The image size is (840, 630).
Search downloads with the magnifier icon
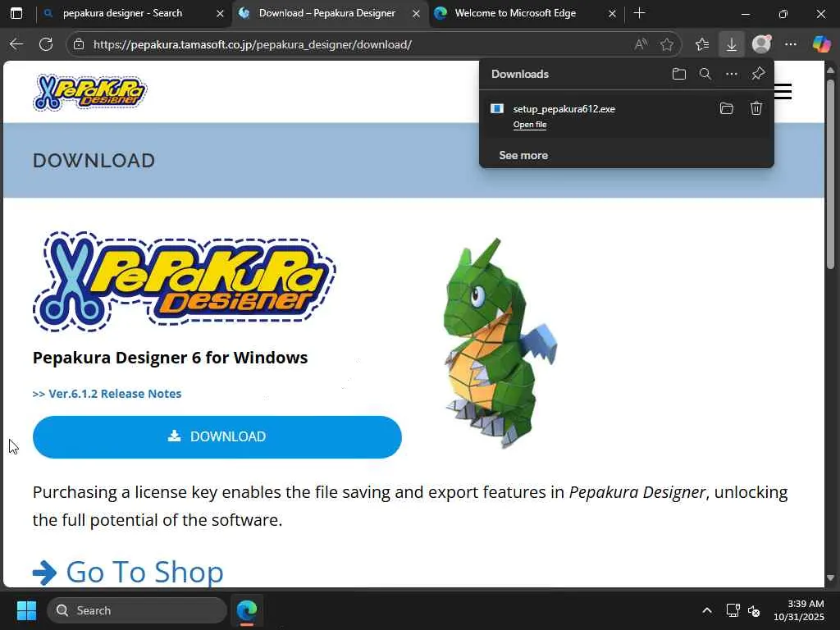[x=705, y=74]
